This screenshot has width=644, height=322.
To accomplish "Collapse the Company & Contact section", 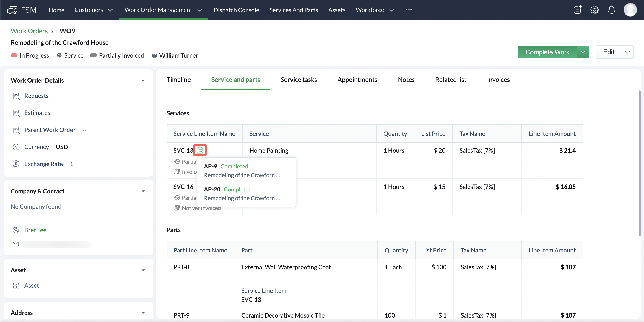I will pos(143,191).
